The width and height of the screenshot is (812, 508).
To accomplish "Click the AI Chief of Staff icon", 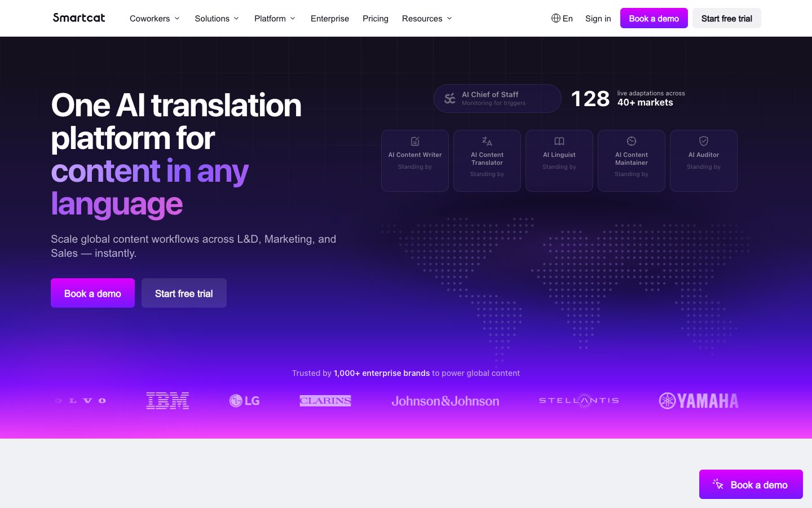I will [450, 99].
